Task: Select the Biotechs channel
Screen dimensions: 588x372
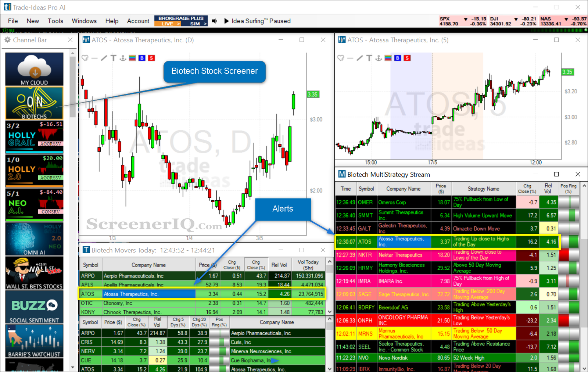Action: click(x=34, y=103)
